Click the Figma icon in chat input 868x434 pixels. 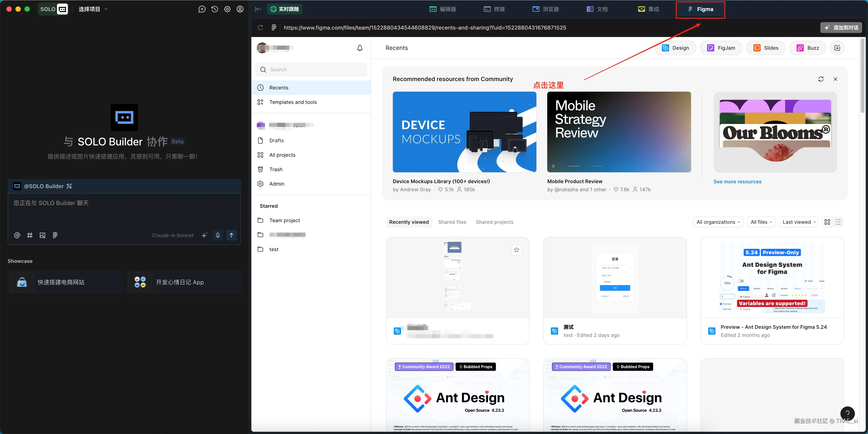point(55,235)
